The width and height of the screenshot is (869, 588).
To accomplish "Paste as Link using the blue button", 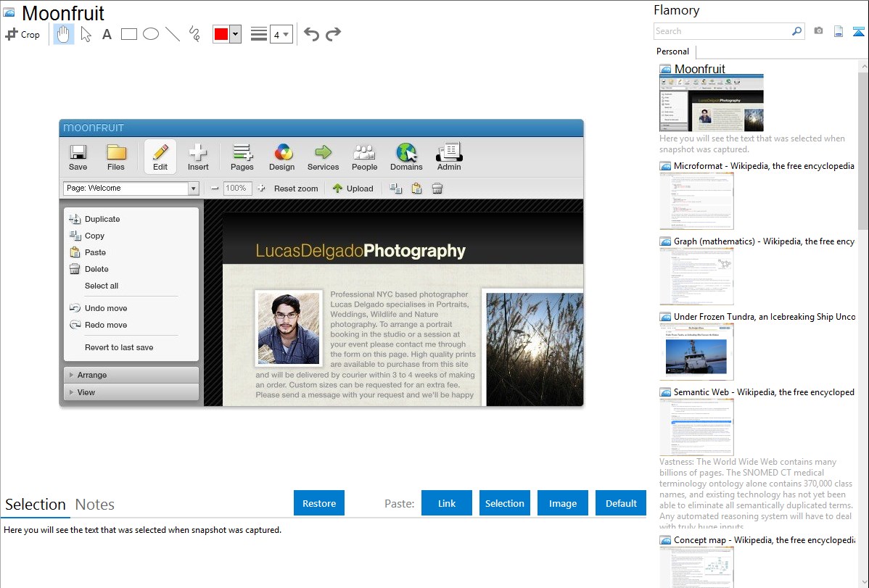I will pos(447,503).
